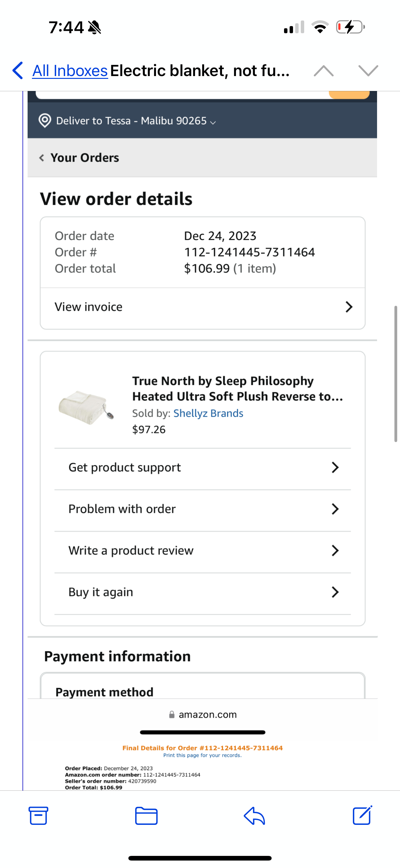
Task: Go to next message with down arrow
Action: (x=368, y=71)
